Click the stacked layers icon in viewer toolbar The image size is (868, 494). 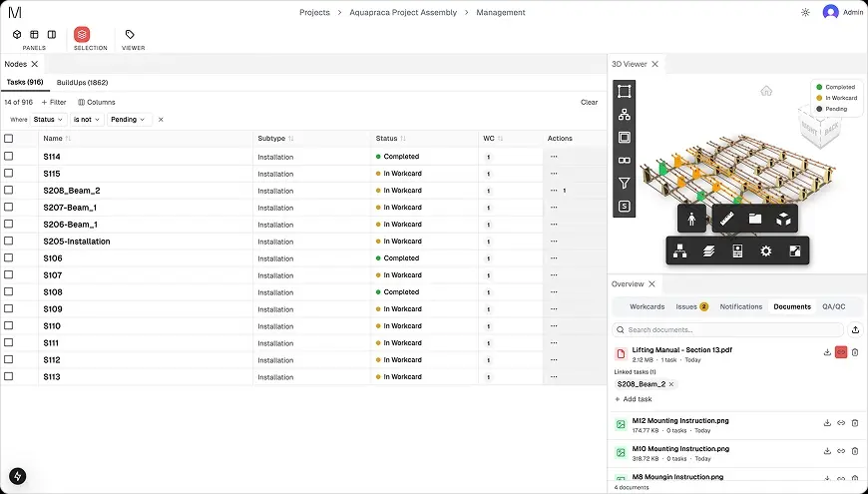[x=708, y=251]
